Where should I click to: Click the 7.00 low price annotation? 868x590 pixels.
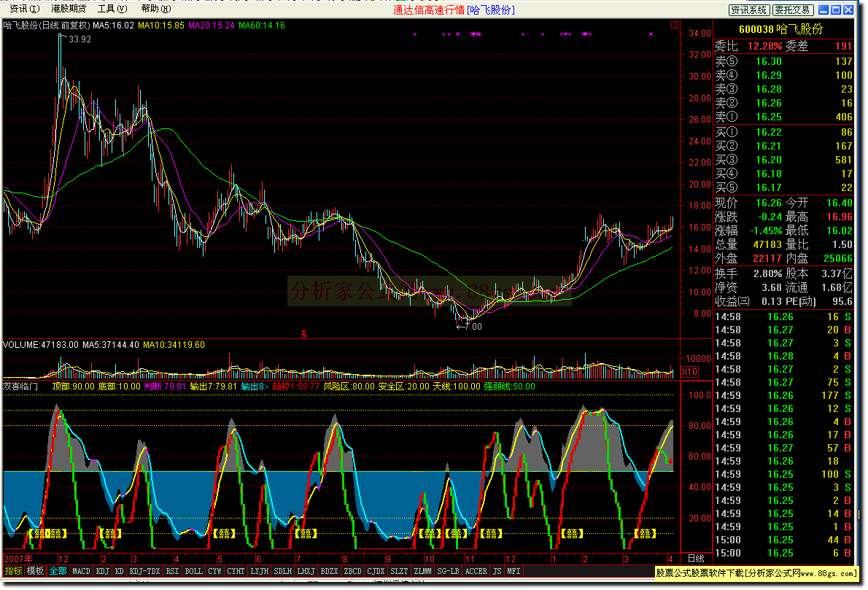click(x=473, y=327)
